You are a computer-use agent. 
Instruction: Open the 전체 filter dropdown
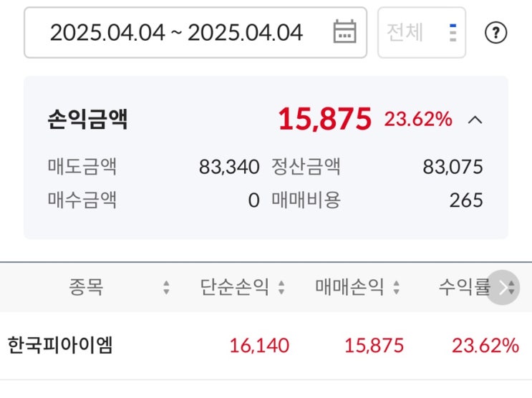pos(422,32)
